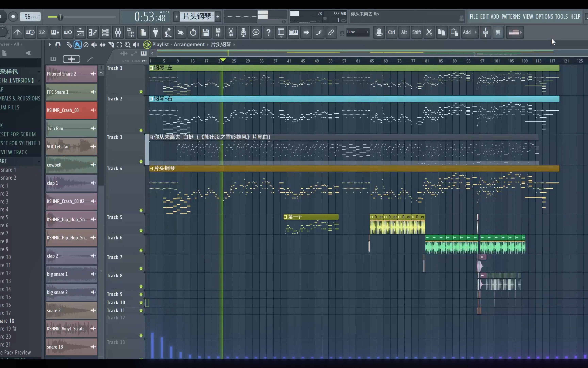
Task: Click the microphone recording icon
Action: pyautogui.click(x=243, y=32)
